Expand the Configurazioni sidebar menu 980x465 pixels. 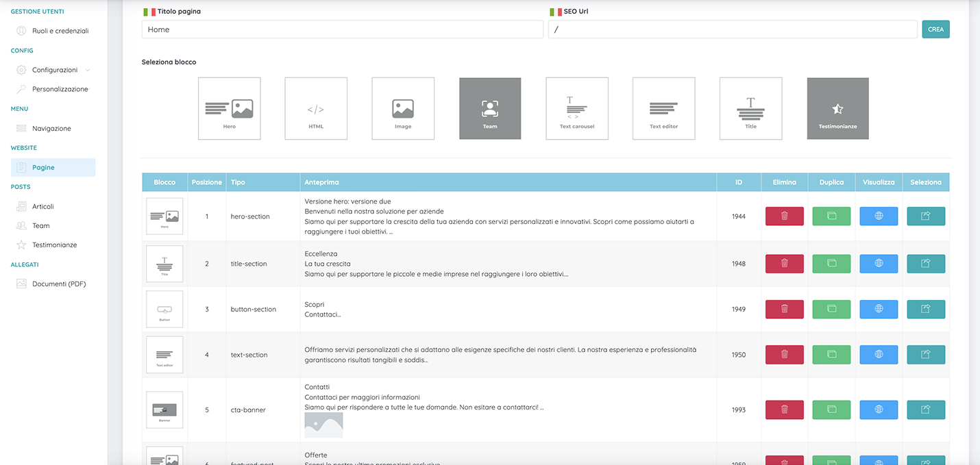(x=55, y=70)
